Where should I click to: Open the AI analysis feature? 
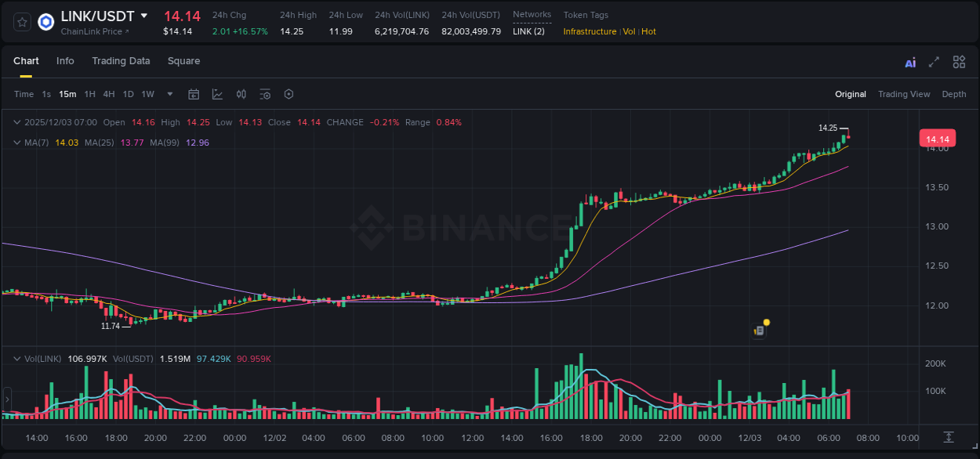click(909, 61)
